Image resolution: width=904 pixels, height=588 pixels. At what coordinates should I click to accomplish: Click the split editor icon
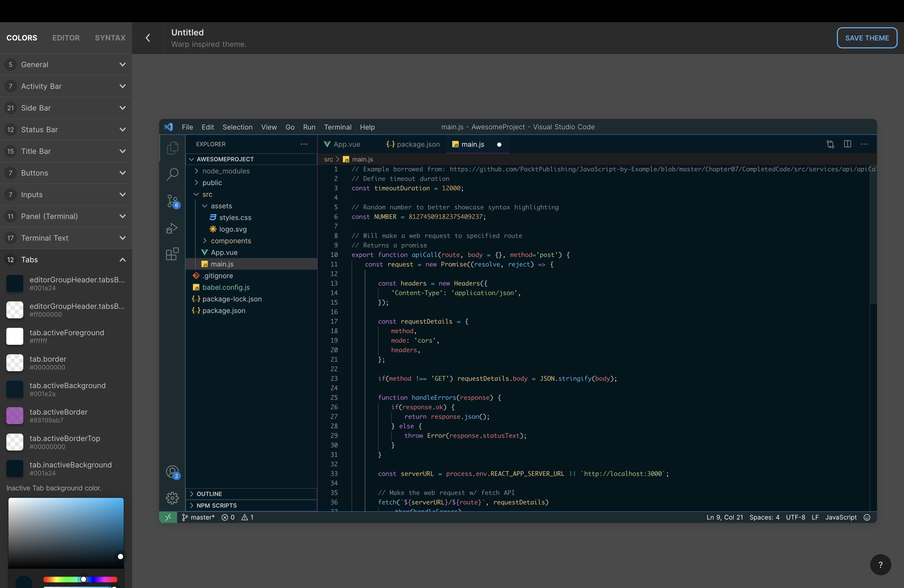847,144
